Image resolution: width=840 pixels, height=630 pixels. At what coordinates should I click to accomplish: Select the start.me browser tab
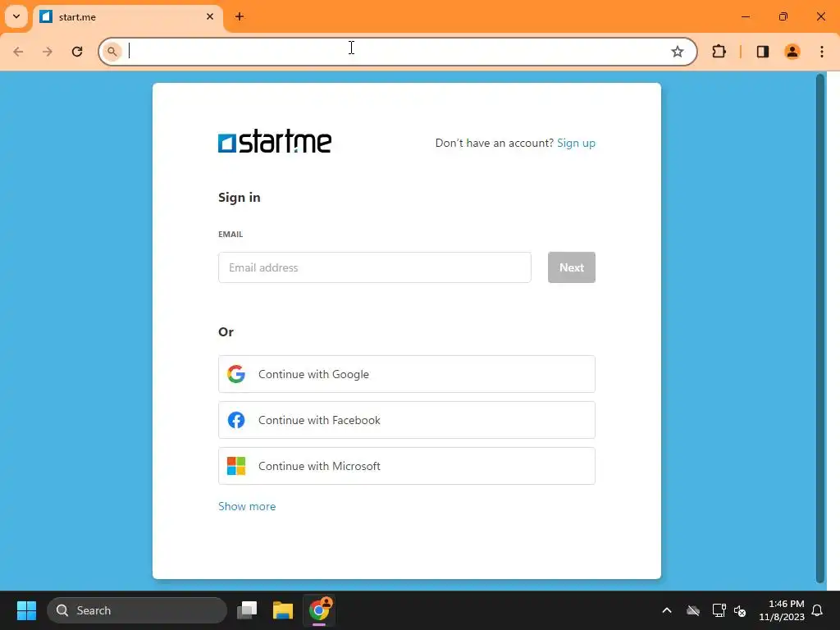pyautogui.click(x=129, y=17)
